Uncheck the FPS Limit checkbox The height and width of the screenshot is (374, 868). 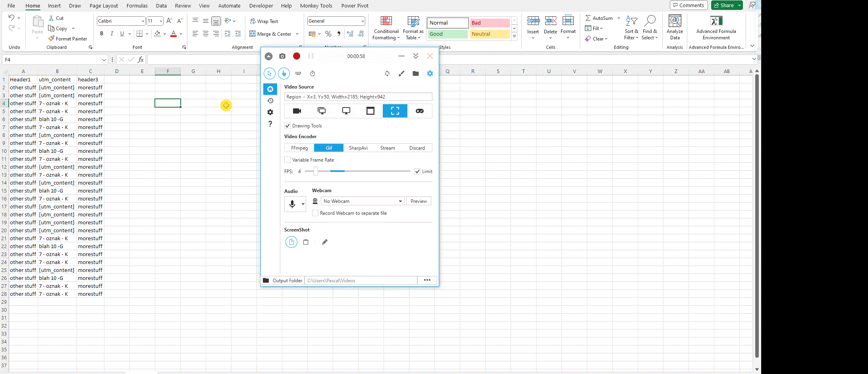tap(417, 172)
